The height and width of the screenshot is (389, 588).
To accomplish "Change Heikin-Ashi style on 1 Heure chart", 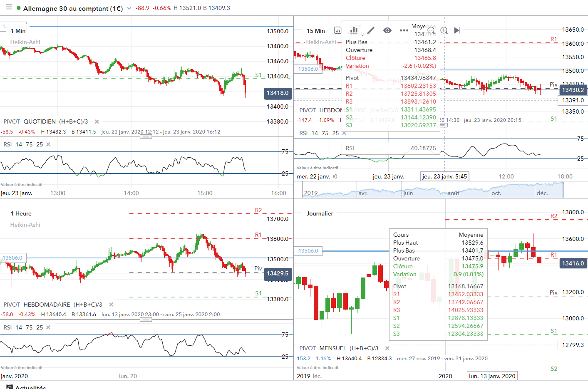I will pyautogui.click(x=25, y=225).
